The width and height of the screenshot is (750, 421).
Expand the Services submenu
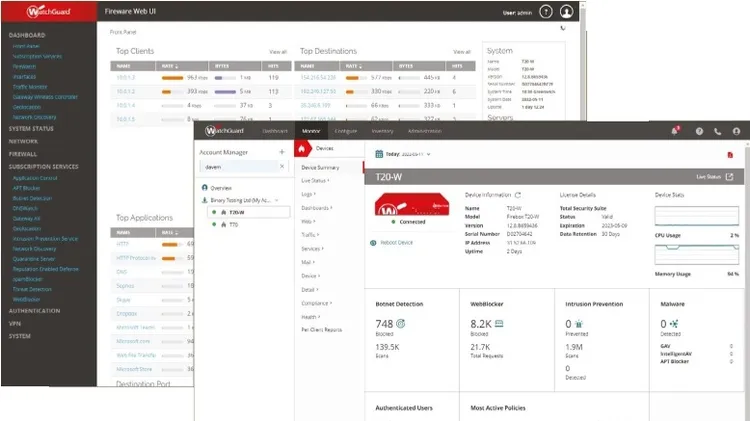(312, 249)
